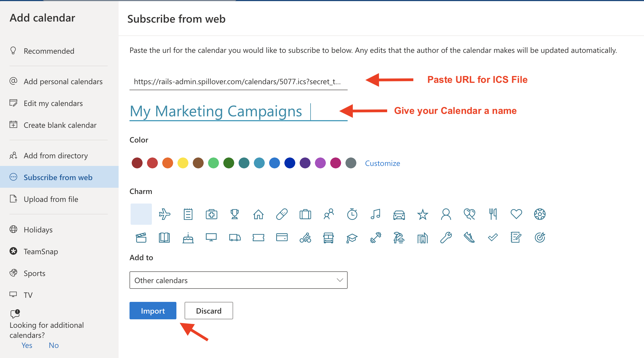Choose the star charm icon

(x=423, y=214)
